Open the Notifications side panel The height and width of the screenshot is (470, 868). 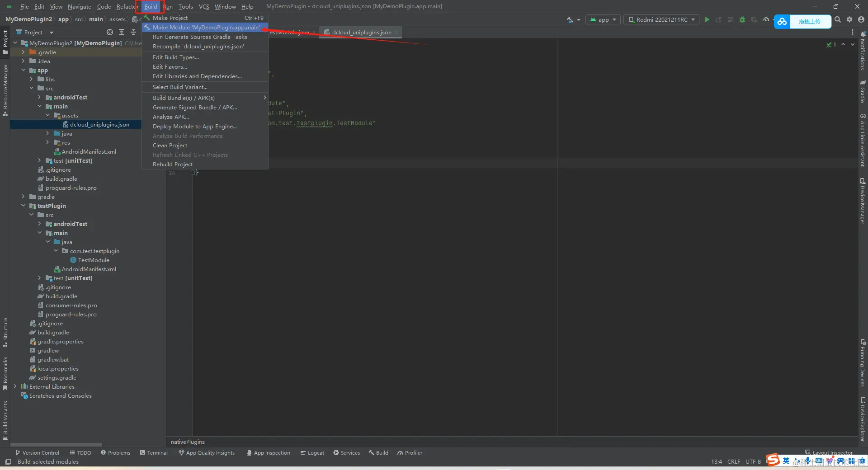863,50
